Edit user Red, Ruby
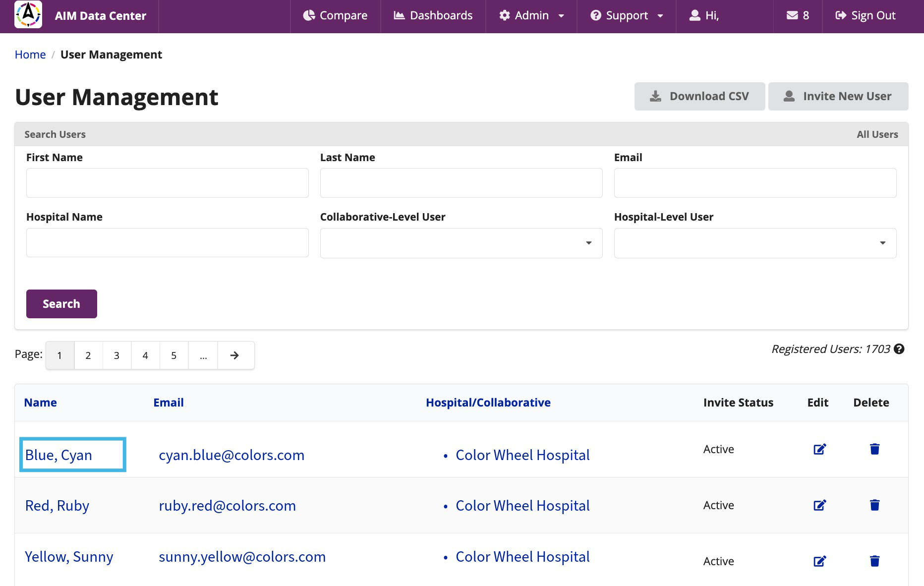The height and width of the screenshot is (586, 924). pyautogui.click(x=820, y=505)
